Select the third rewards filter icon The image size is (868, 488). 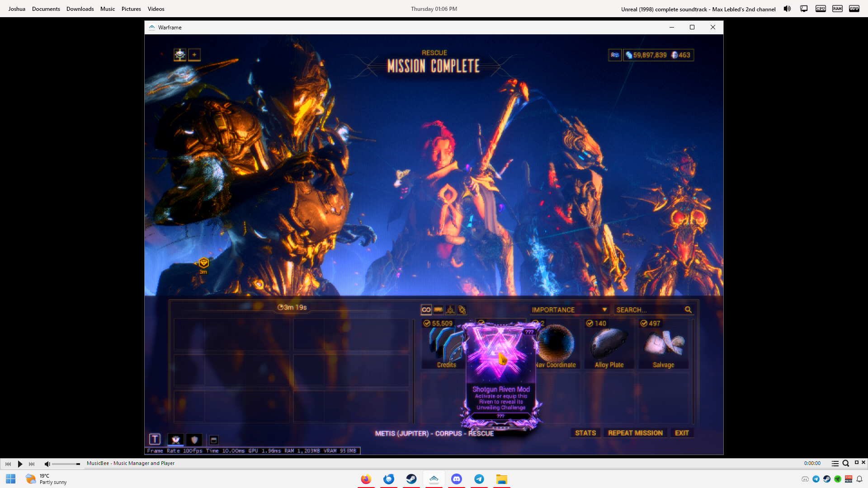click(450, 310)
